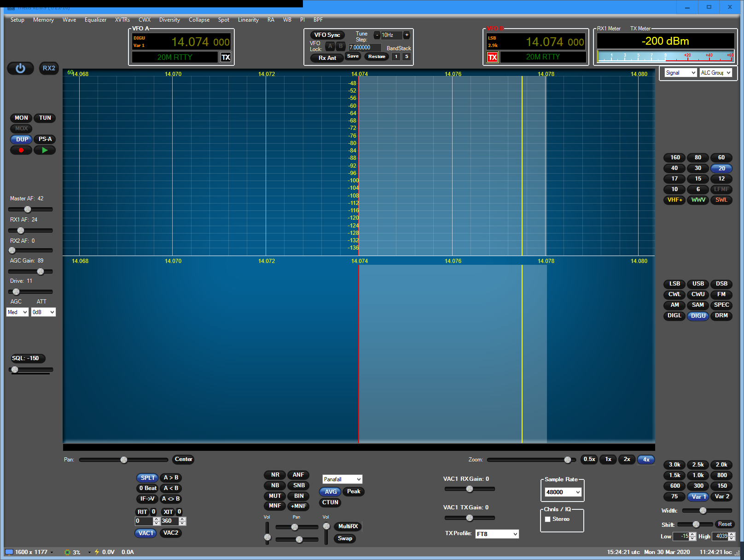
Task: Toggle AVG display averaging
Action: point(331,492)
